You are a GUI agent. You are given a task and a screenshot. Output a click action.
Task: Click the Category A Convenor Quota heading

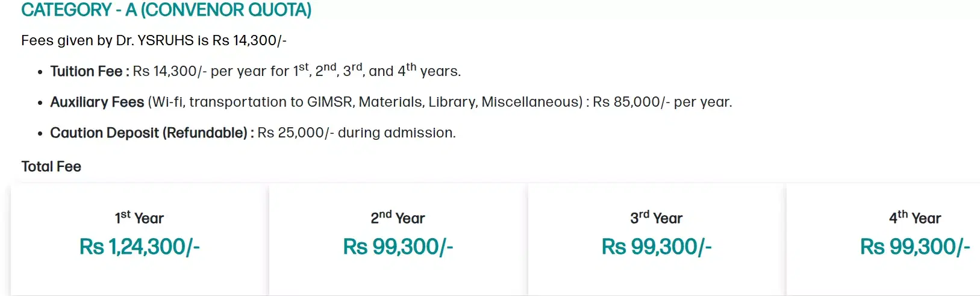coord(166,10)
